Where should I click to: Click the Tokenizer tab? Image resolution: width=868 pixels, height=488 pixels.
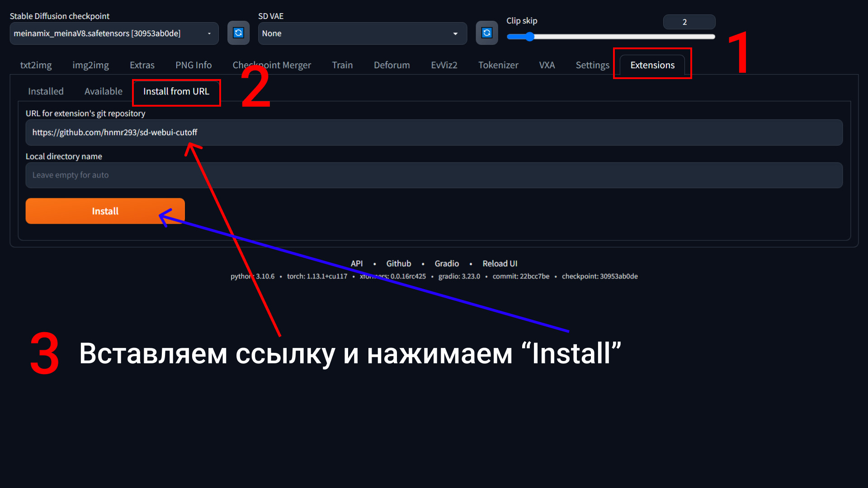[x=498, y=65]
